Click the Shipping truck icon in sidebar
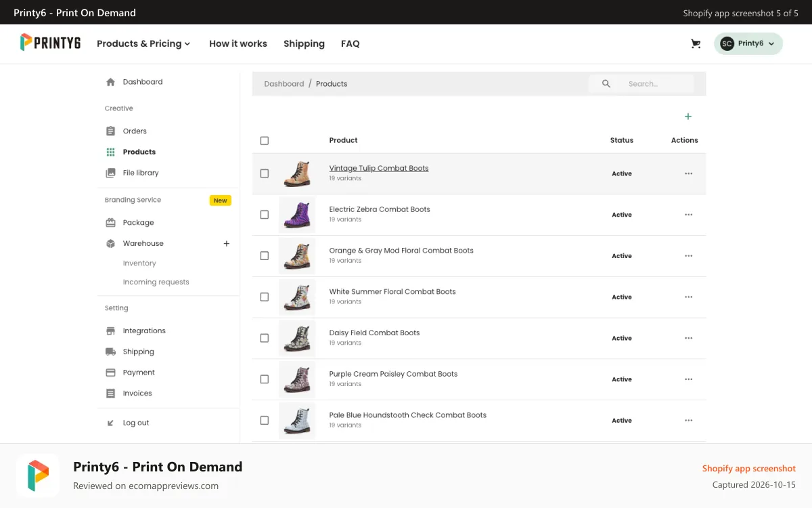Image resolution: width=812 pixels, height=508 pixels. click(110, 352)
